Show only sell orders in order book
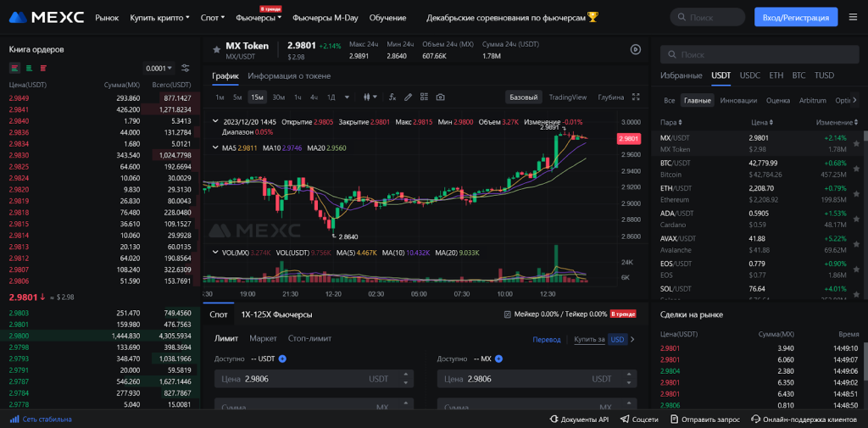 [43, 68]
